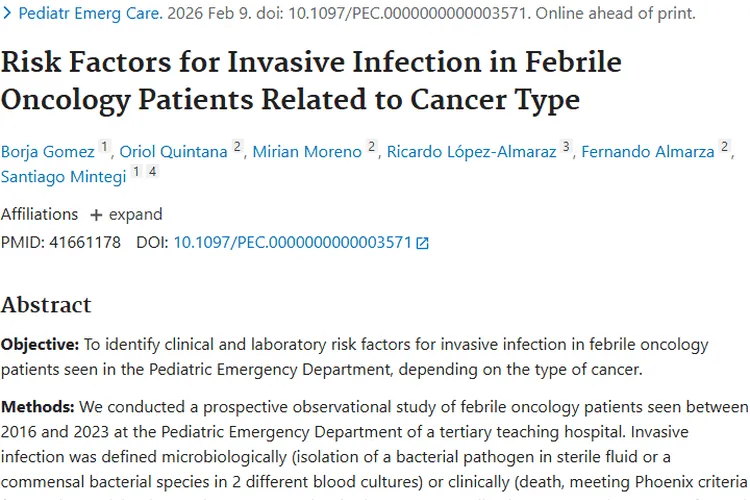Click affiliation superscript 4 after Santiago Mintegi

click(152, 171)
